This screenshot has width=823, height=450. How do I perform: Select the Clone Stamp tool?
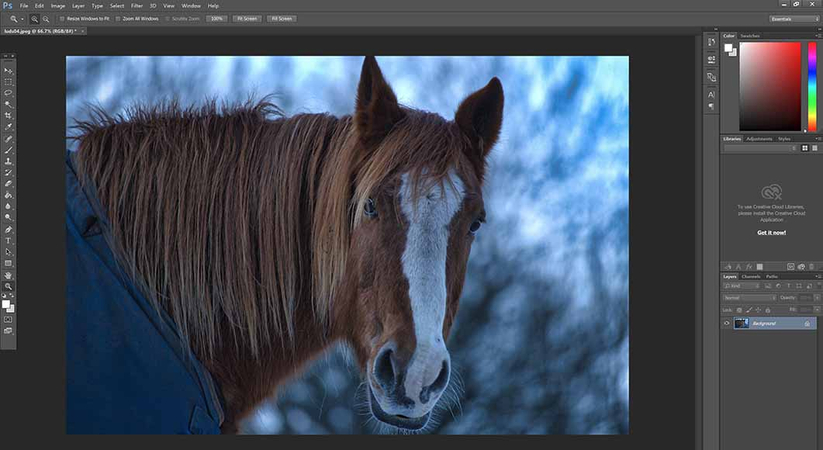click(8, 161)
